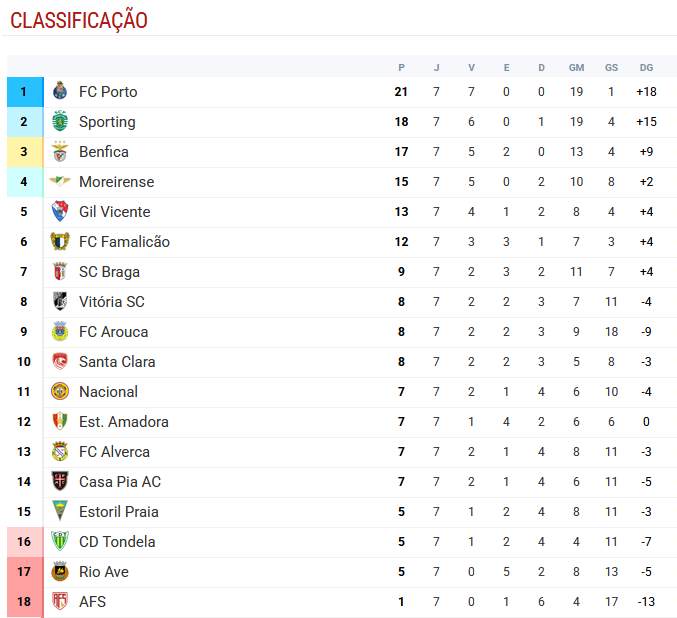Screen dimensions: 677x618
Task: Click the SC Braga club crest
Action: (x=60, y=272)
